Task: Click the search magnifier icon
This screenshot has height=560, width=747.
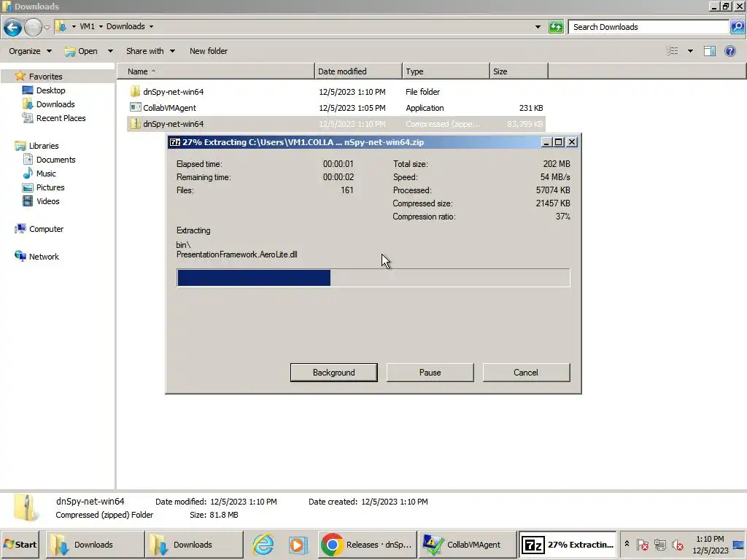Action: pyautogui.click(x=737, y=27)
